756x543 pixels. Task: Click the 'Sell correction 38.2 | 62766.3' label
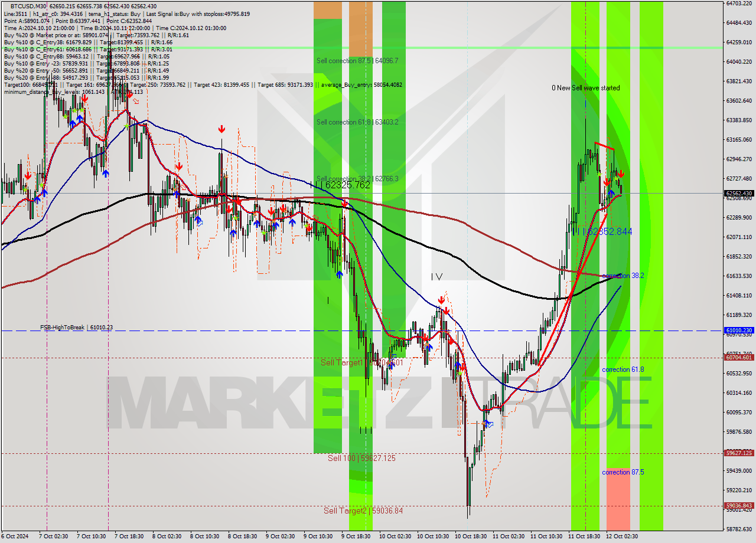pyautogui.click(x=357, y=178)
